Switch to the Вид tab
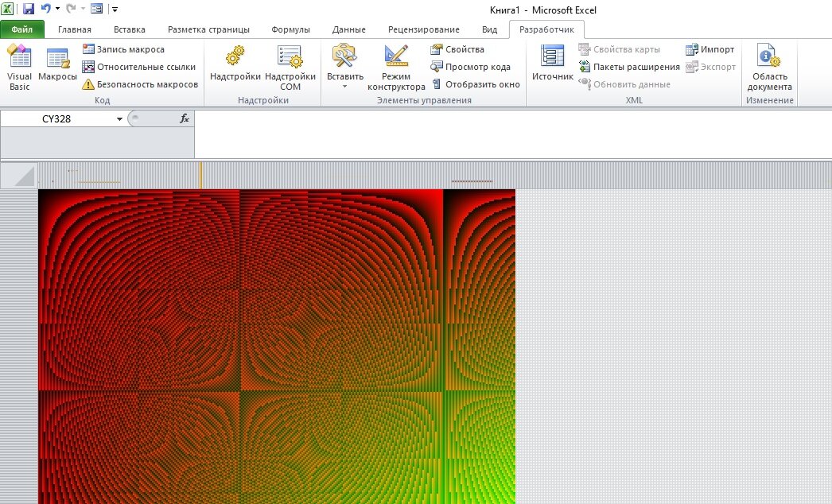This screenshot has width=832, height=504. [x=490, y=29]
